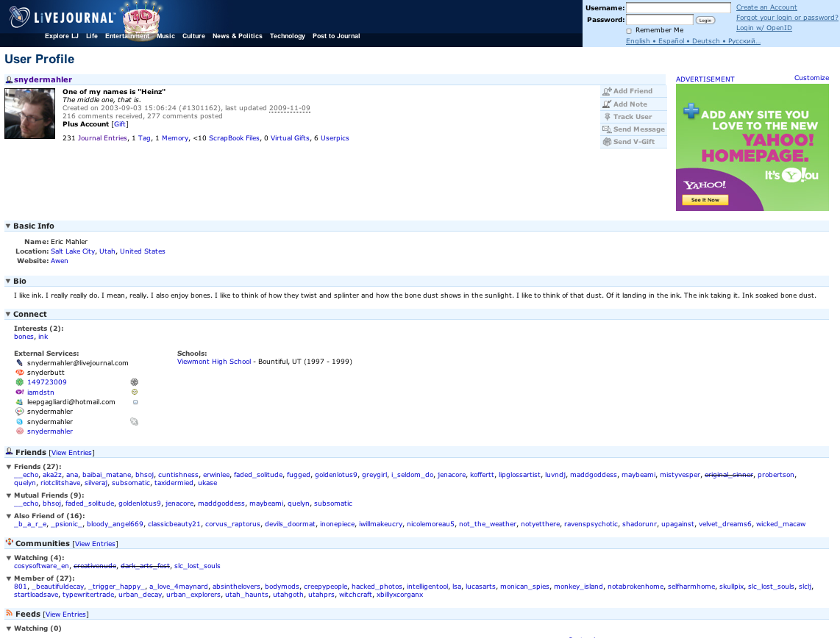Click the MSN icon beside the hotmail address

[19, 402]
